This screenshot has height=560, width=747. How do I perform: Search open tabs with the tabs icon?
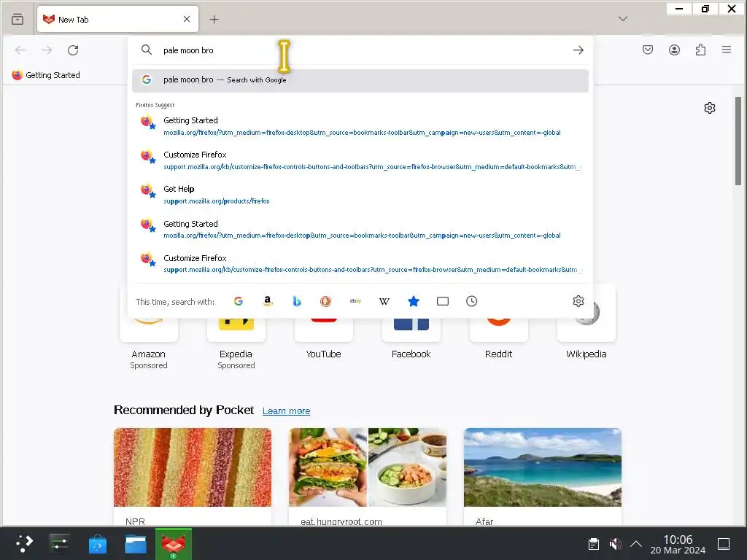tap(443, 301)
